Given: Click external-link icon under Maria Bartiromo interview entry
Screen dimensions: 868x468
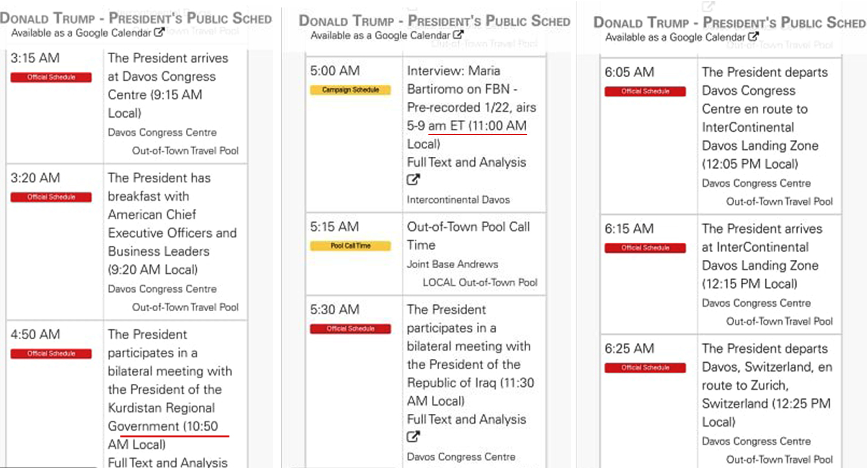Looking at the screenshot, I should [413, 180].
